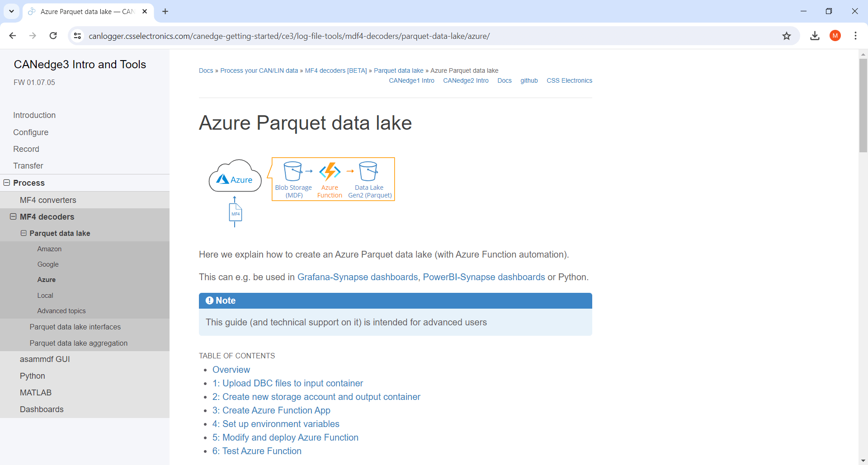Click the Azure Function lightning icon
The image size is (868, 465).
(x=330, y=171)
